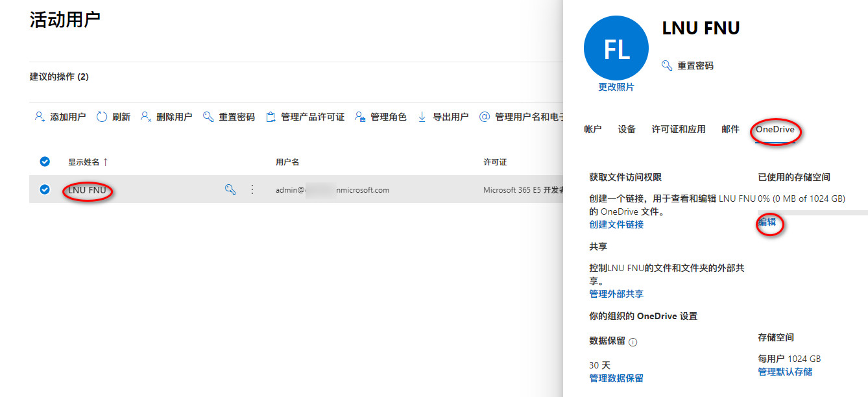Screen dimensions: 868x397
Task: Open the three-dot menu in LNU FNU row
Action: 252,189
